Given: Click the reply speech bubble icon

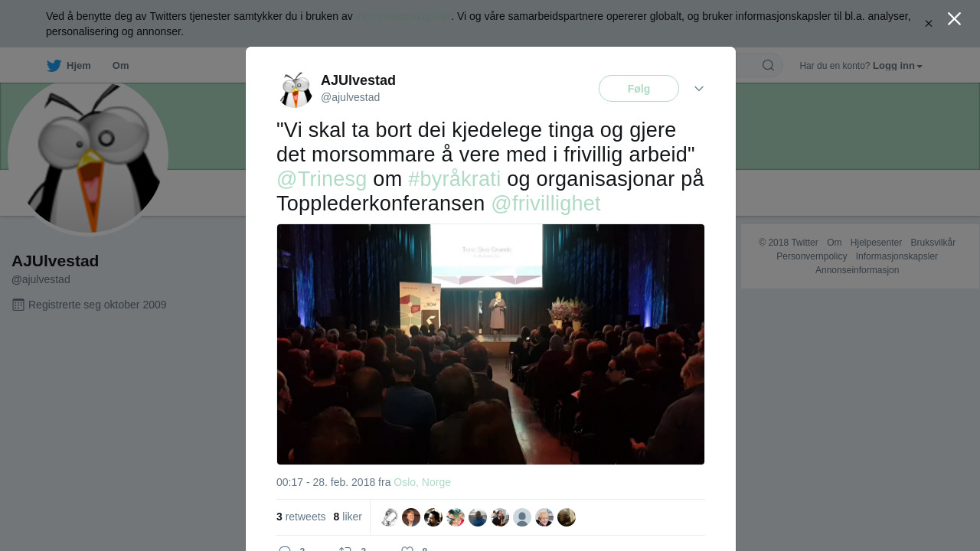Looking at the screenshot, I should coord(285,549).
